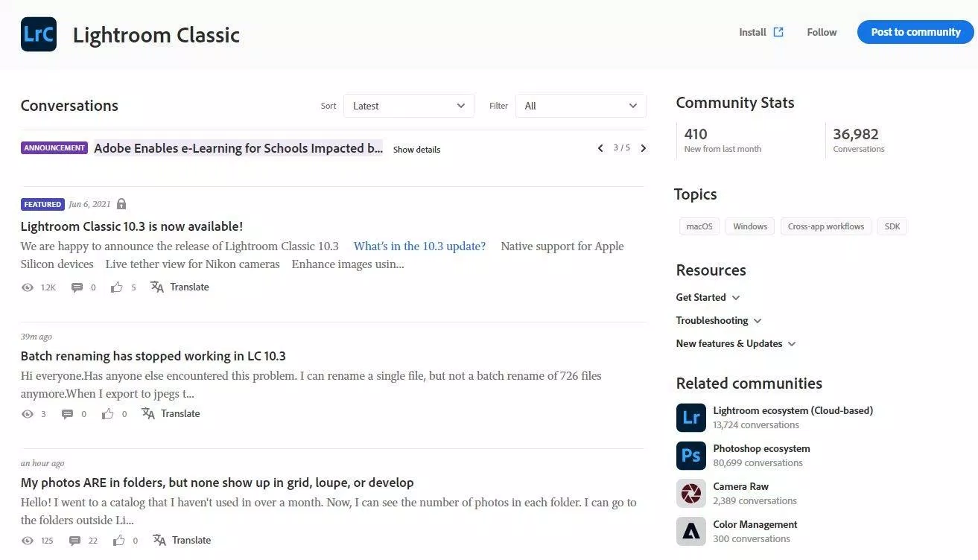This screenshot has width=978, height=560.
Task: Open the Color Management community icon
Action: pyautogui.click(x=690, y=532)
